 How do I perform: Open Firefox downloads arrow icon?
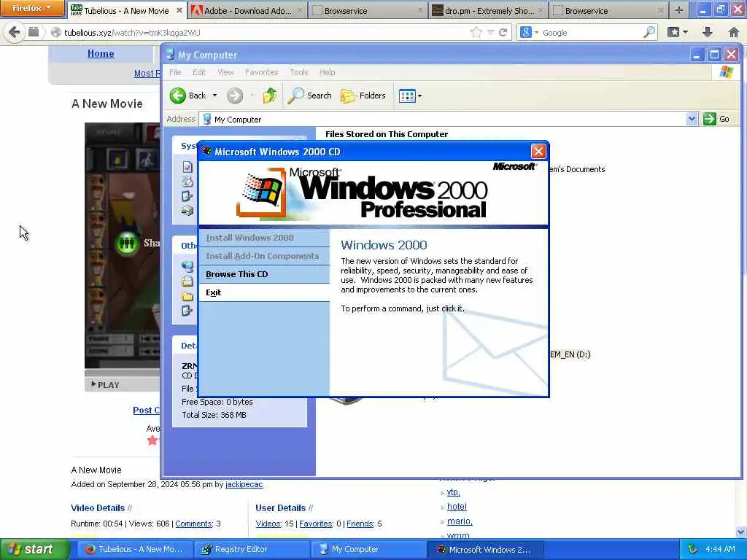tap(708, 32)
